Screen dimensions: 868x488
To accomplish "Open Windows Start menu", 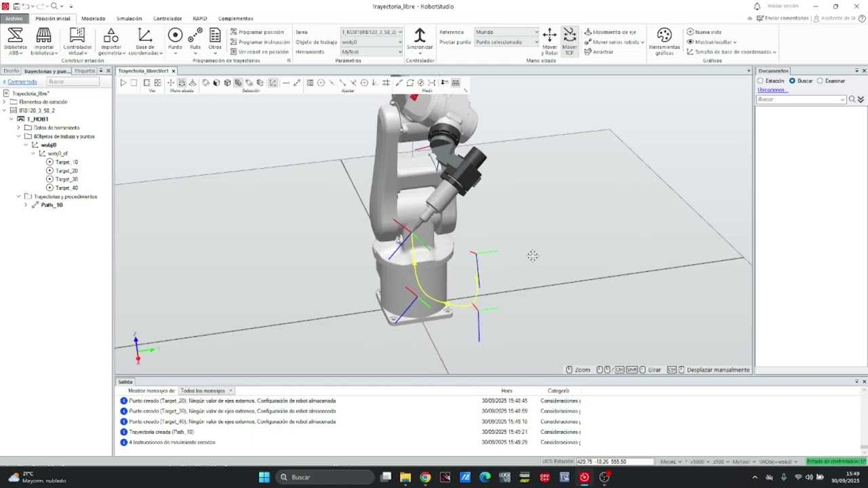I will coord(264,477).
